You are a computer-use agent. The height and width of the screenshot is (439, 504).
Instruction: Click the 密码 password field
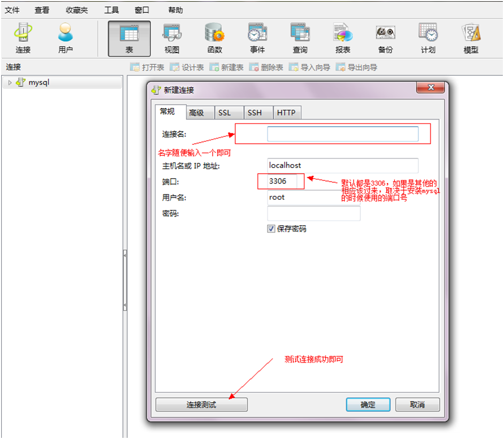313,213
